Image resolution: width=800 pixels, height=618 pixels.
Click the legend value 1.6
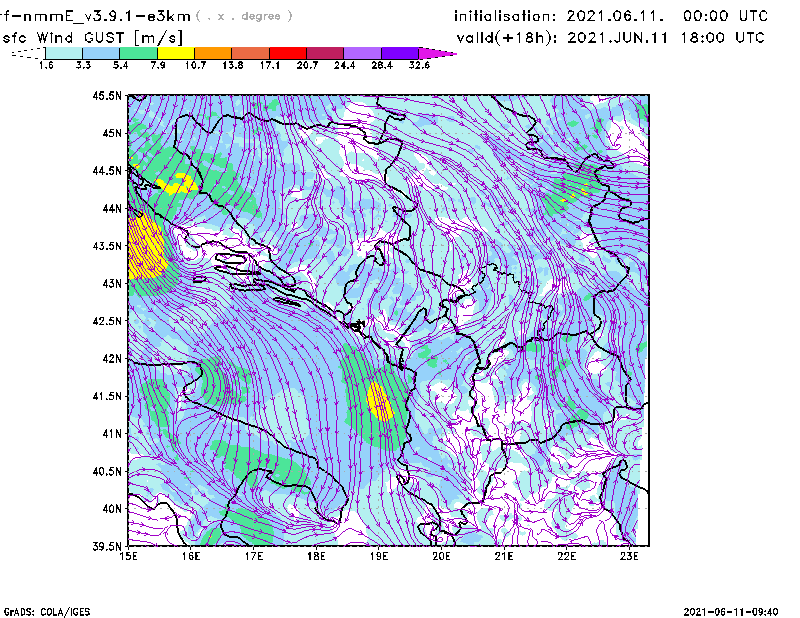coord(46,65)
